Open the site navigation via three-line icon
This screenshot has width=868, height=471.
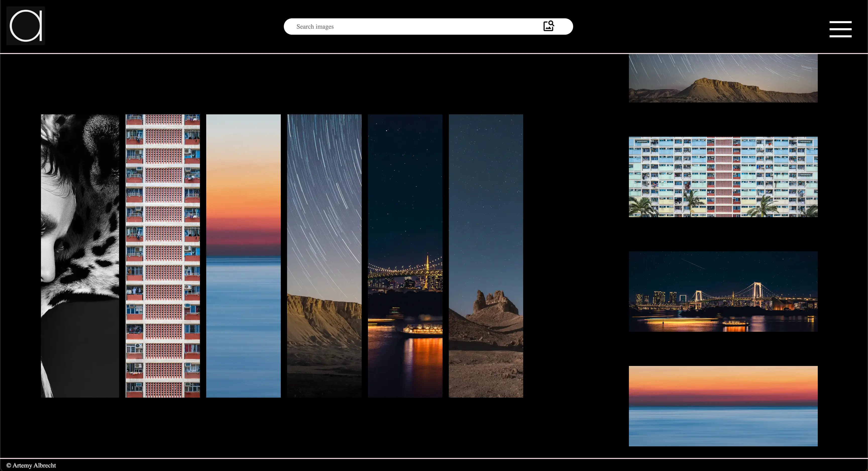click(840, 29)
